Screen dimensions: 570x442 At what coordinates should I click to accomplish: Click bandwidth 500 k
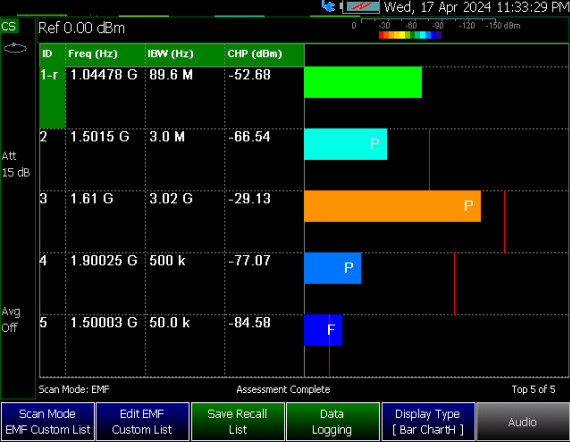click(x=167, y=261)
